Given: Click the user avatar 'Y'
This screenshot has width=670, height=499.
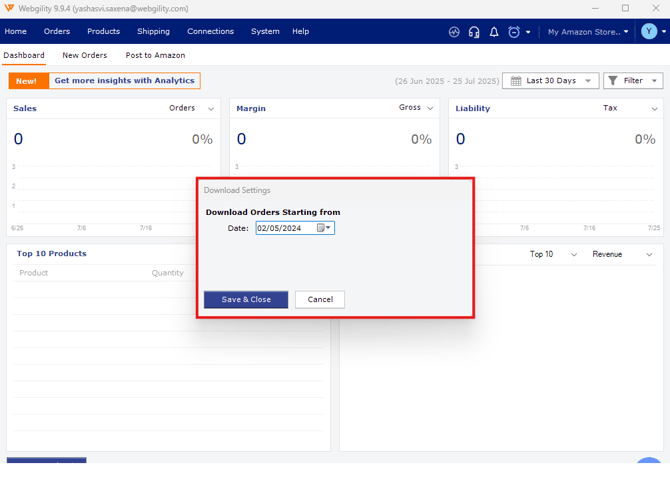Looking at the screenshot, I should tap(649, 32).
